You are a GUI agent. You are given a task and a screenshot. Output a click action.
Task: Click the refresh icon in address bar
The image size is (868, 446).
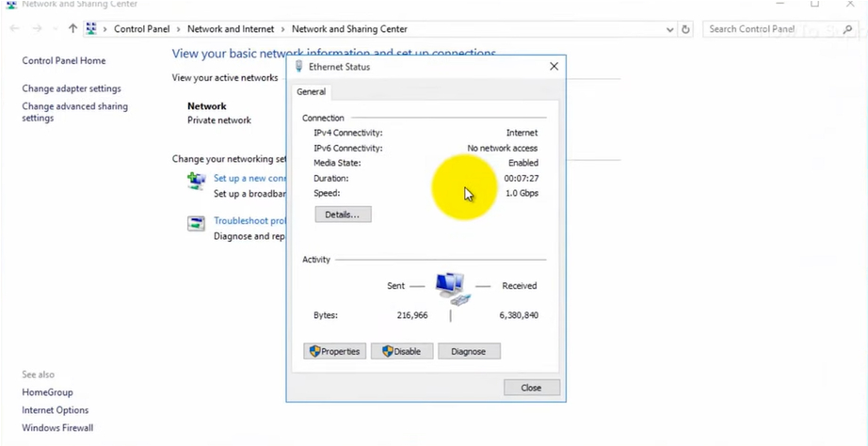pyautogui.click(x=685, y=29)
